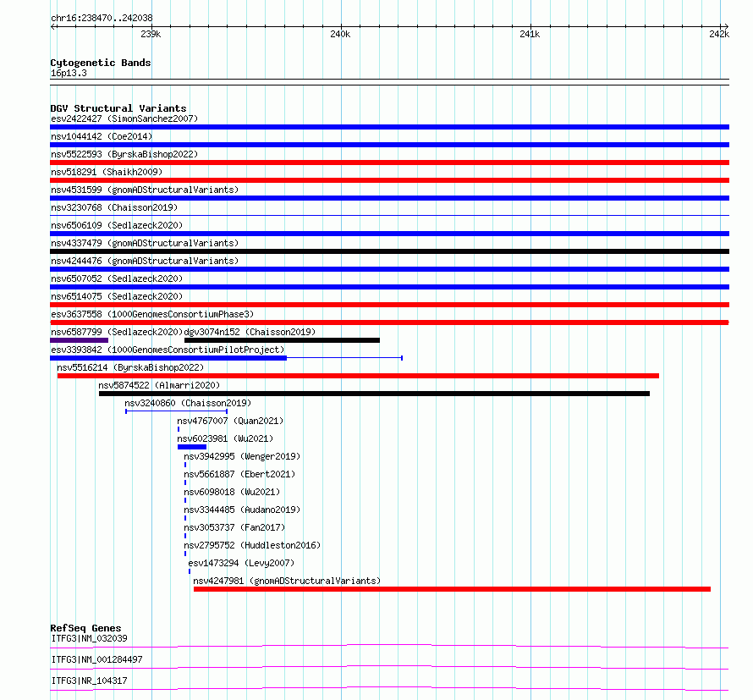Click the thin nsv3230768 Chaisson2019 line
The width and height of the screenshot is (753, 700).
click(389, 215)
